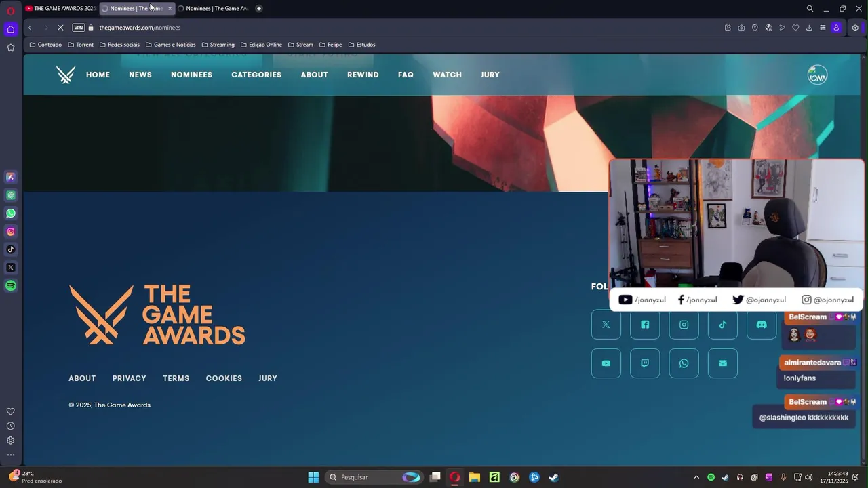Image resolution: width=868 pixels, height=488 pixels.
Task: Open sidebar heart bookmarks icon
Action: pos(11,411)
